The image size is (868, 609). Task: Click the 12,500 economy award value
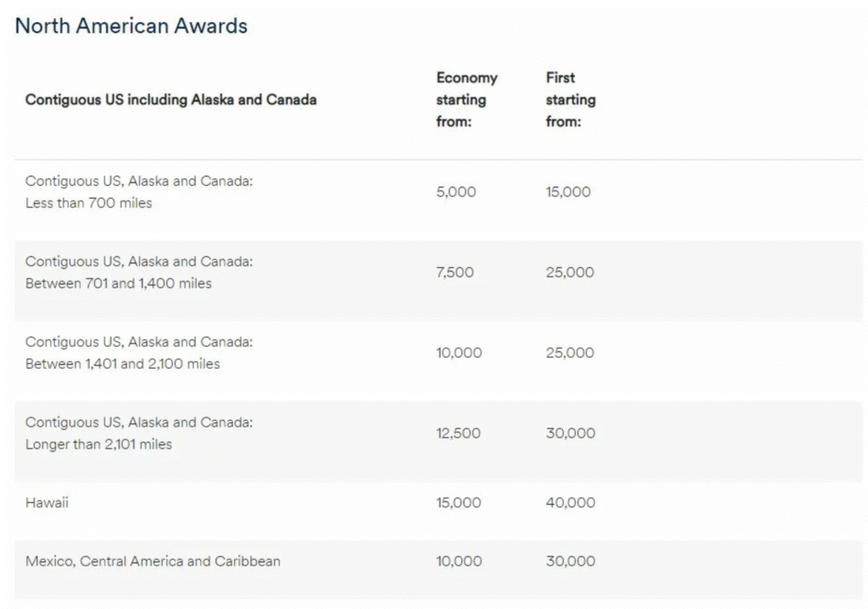click(x=459, y=433)
